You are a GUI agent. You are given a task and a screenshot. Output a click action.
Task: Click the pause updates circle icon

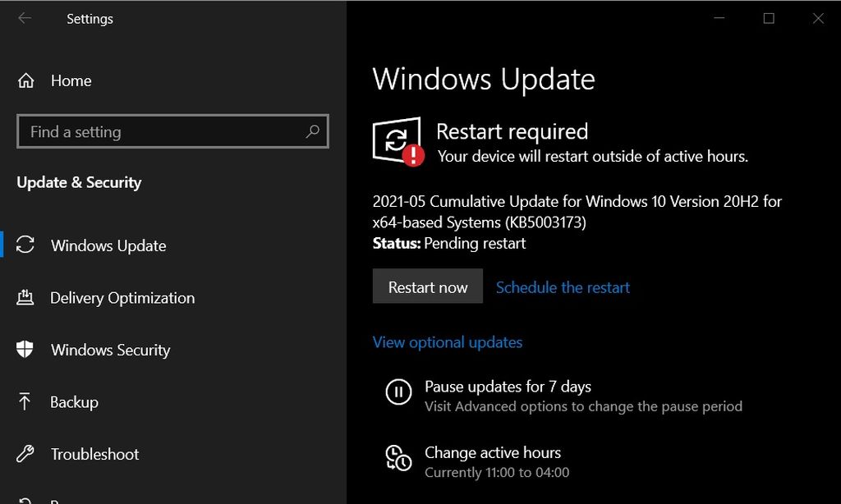pyautogui.click(x=398, y=392)
